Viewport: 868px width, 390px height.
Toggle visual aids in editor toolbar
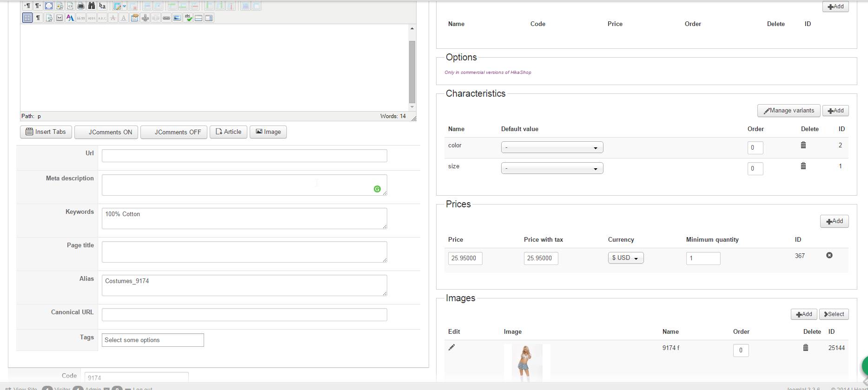[27, 18]
